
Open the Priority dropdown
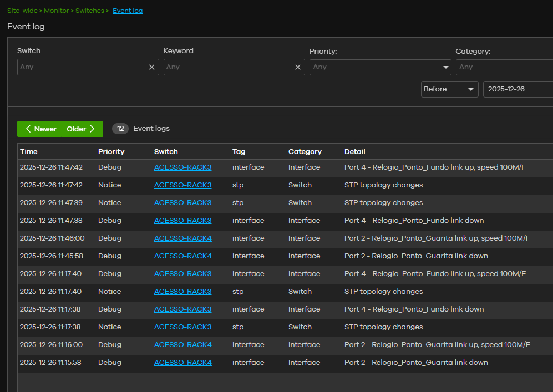pyautogui.click(x=380, y=67)
